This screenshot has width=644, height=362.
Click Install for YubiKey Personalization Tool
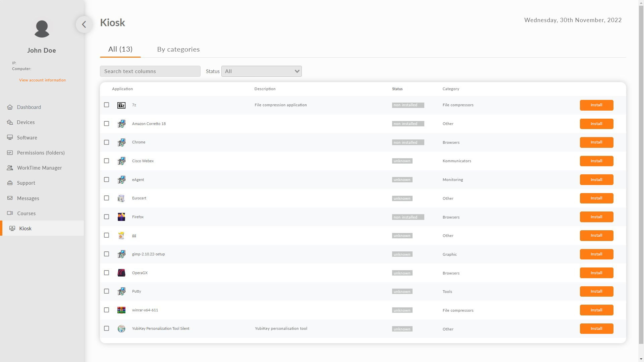coord(596,329)
